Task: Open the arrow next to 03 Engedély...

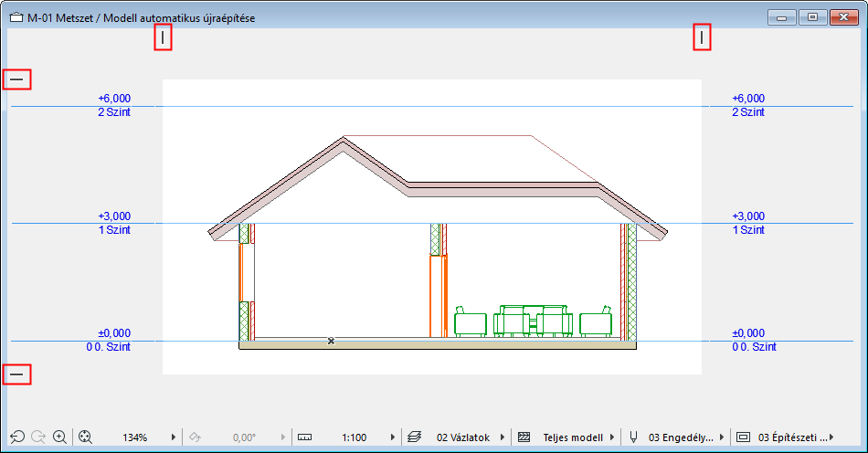Action: tap(721, 437)
